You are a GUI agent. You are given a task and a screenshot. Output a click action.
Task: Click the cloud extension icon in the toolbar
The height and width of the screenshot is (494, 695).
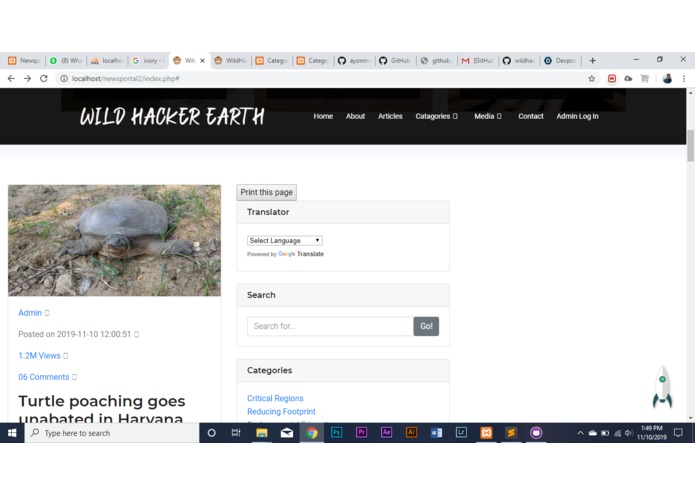point(628,78)
